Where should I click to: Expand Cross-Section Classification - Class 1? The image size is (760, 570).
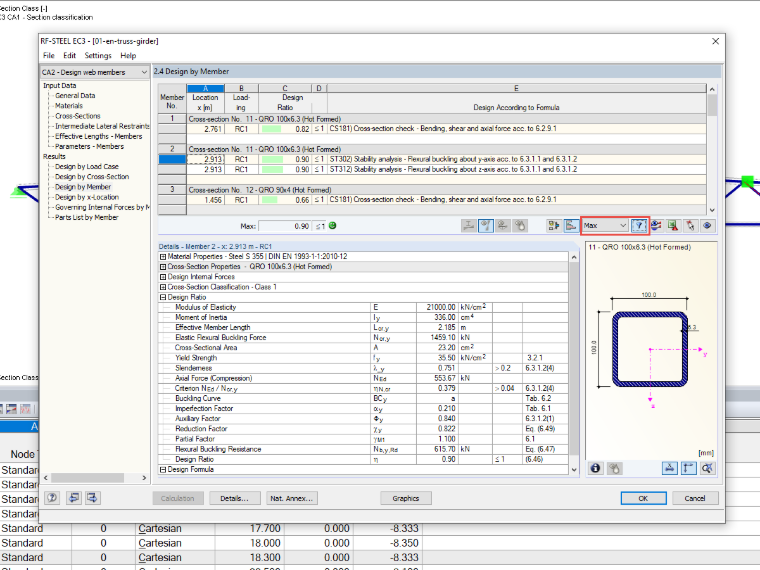[x=163, y=287]
